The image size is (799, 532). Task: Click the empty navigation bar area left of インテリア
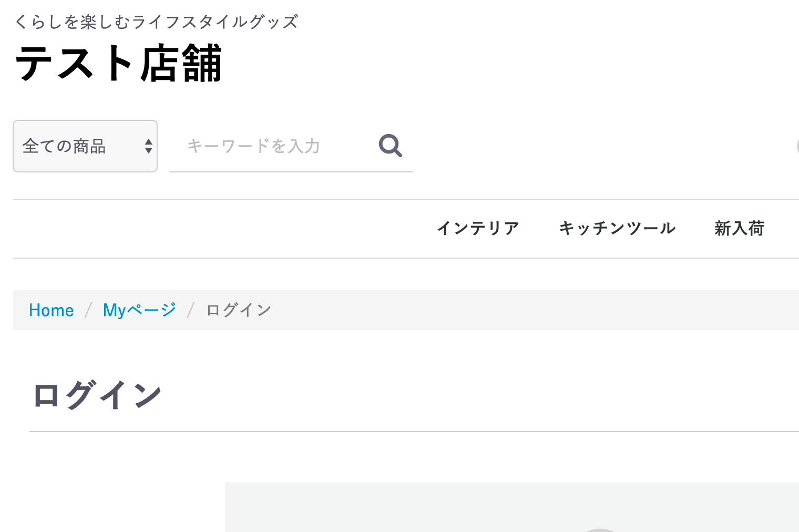pyautogui.click(x=221, y=229)
